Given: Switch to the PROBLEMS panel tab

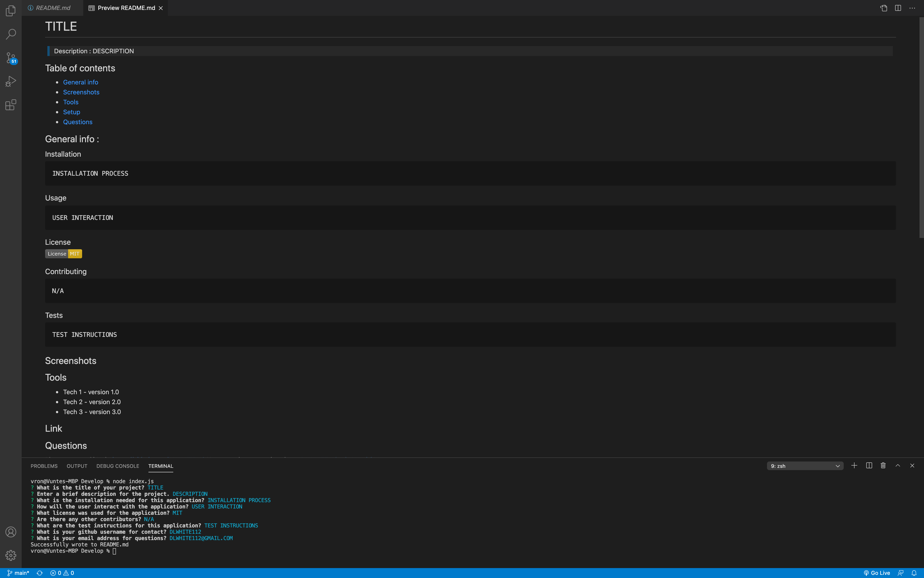Looking at the screenshot, I should click(x=44, y=466).
